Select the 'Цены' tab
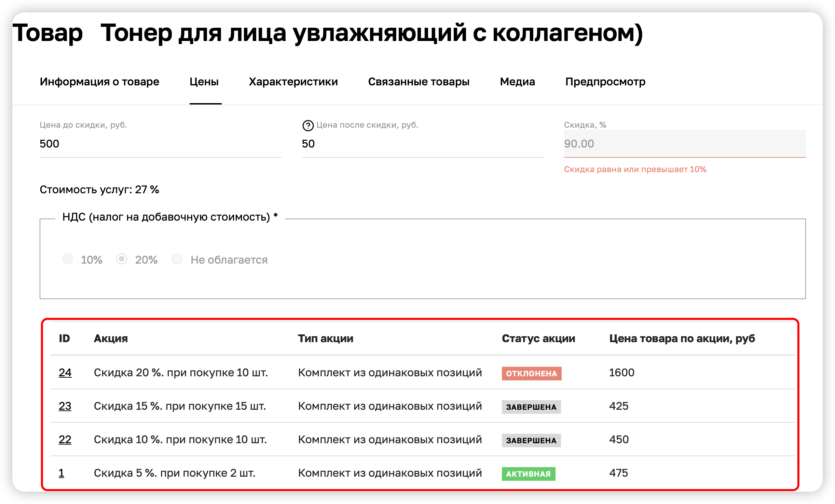Screen dimensions: 835x504 (x=204, y=82)
